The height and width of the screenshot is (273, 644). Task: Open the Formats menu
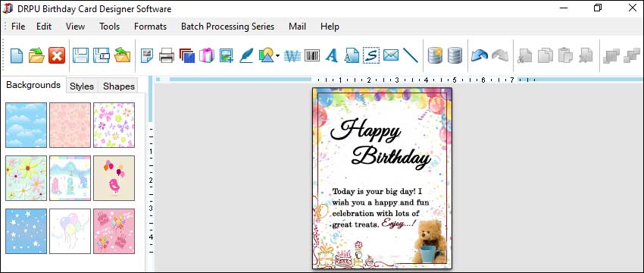[150, 27]
